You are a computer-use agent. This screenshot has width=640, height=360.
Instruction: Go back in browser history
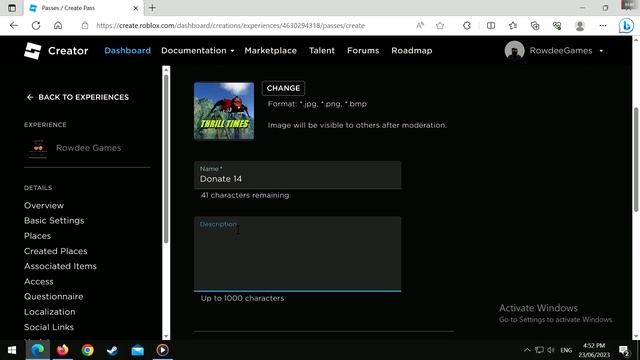[14, 25]
